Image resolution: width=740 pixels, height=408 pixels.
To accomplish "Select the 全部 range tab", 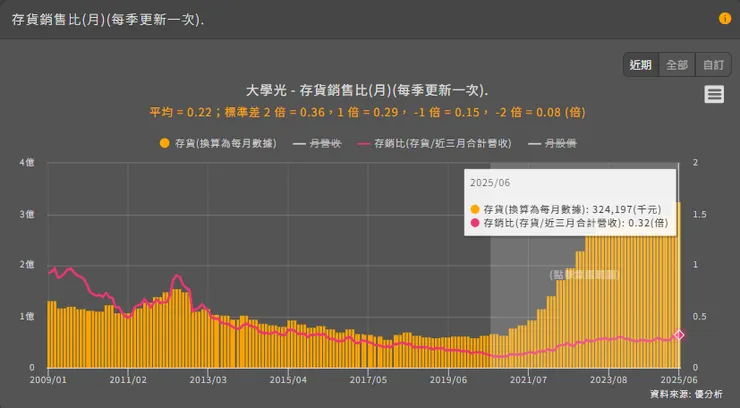I will pos(677,65).
